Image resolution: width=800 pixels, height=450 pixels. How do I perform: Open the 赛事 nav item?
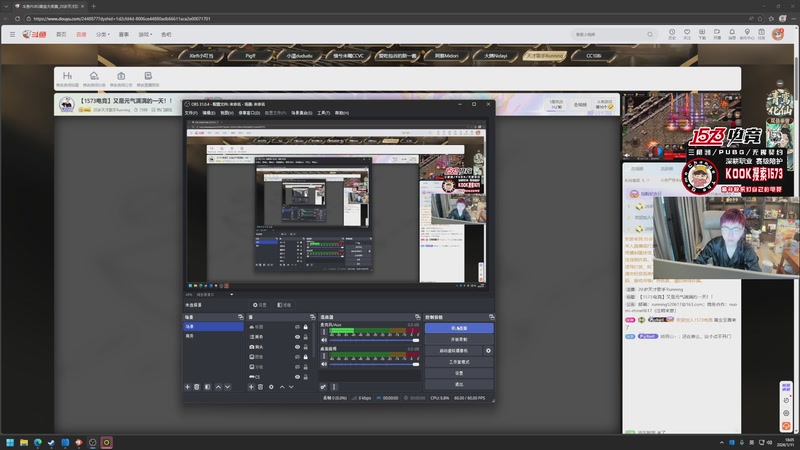123,34
